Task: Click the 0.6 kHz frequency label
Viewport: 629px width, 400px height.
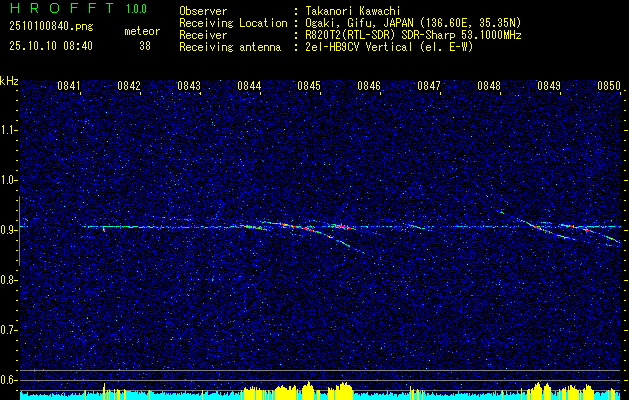Action: click(x=8, y=380)
